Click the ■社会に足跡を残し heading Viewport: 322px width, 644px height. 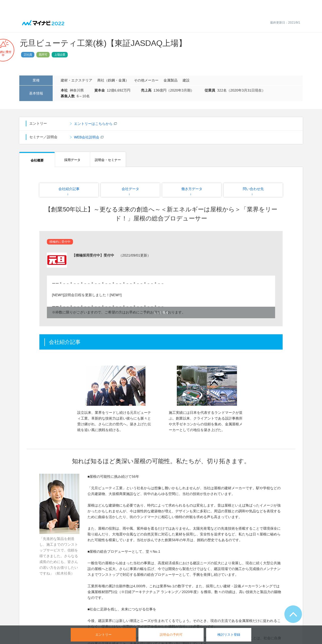point(122,609)
